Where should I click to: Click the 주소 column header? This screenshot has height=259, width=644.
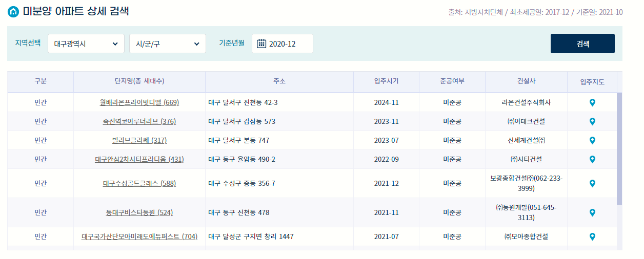279,81
